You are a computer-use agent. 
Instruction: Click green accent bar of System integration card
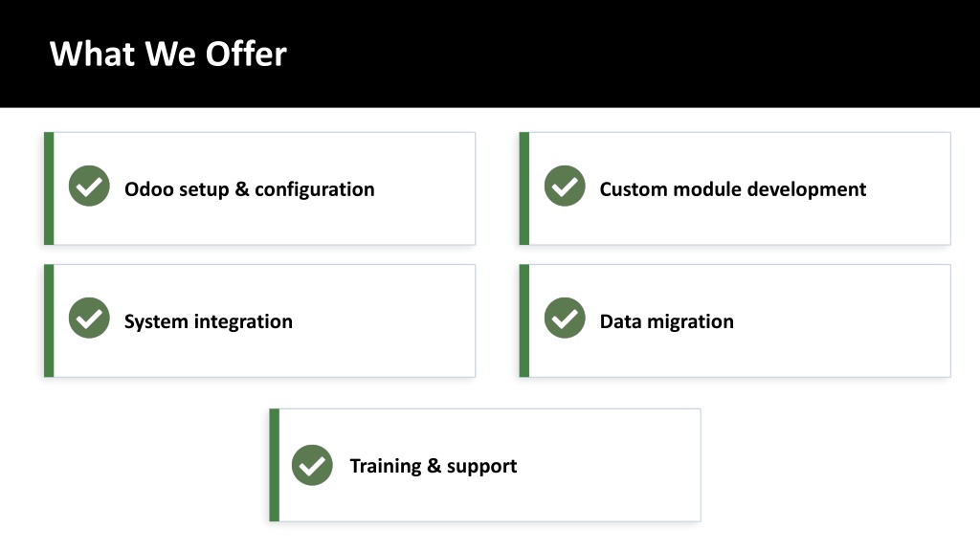pyautogui.click(x=49, y=321)
